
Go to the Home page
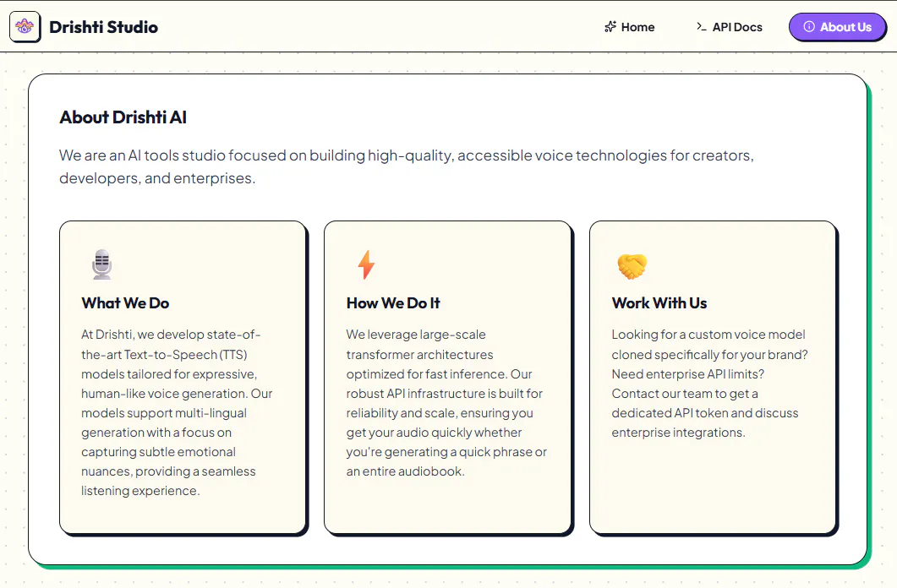point(629,27)
